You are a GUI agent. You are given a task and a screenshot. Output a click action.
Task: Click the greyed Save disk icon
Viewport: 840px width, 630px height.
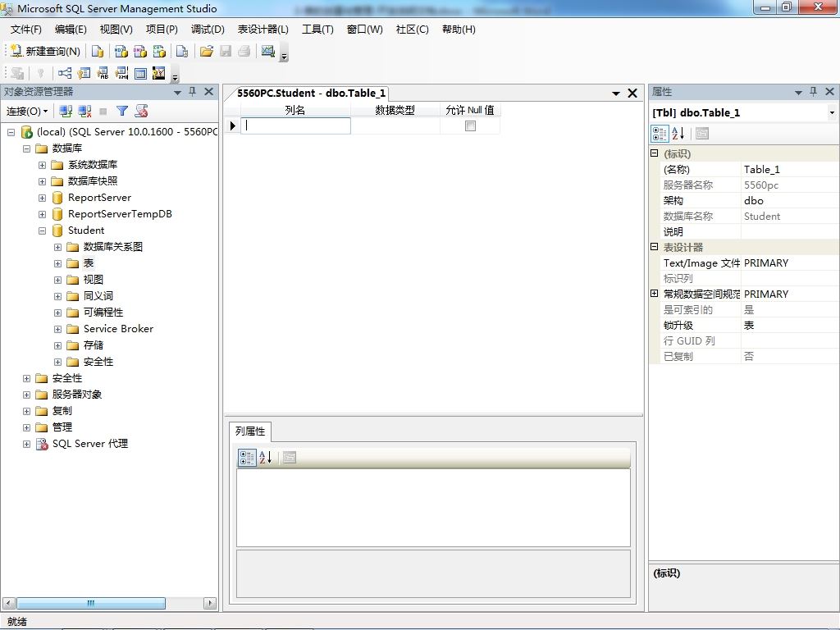point(226,52)
